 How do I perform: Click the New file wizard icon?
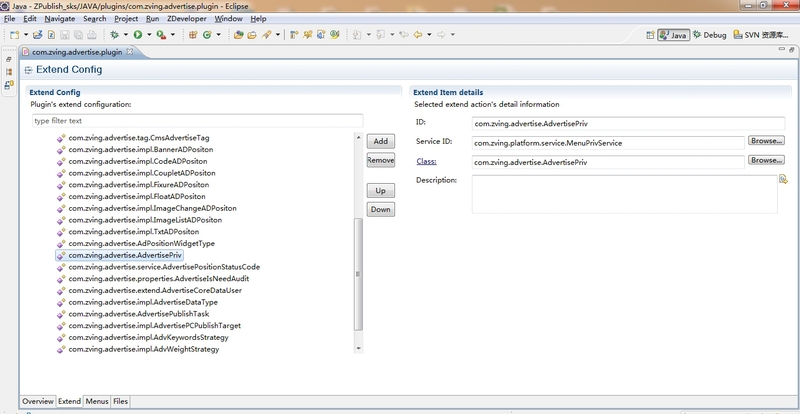pyautogui.click(x=17, y=35)
